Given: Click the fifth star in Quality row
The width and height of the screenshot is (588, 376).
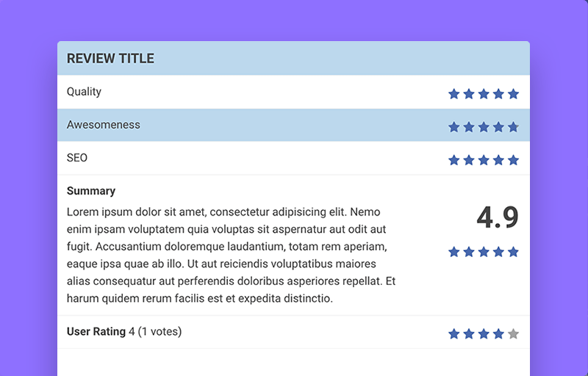Looking at the screenshot, I should click(513, 93).
